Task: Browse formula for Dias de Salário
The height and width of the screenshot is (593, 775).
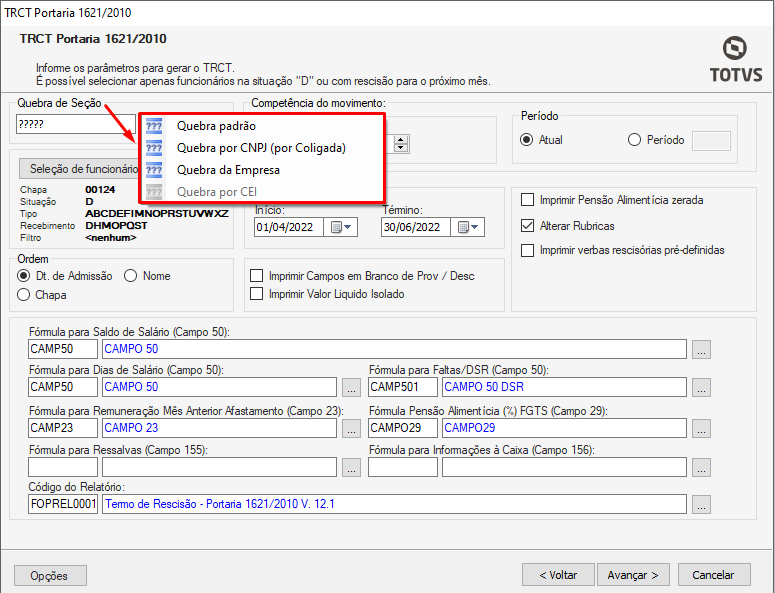Action: (351, 387)
